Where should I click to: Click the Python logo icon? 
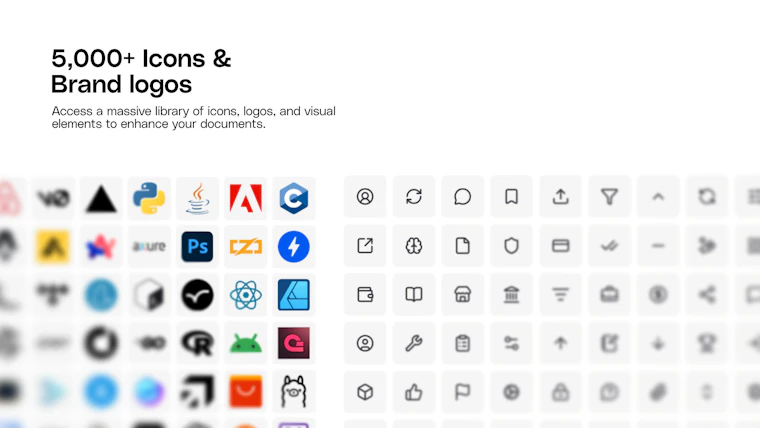tap(149, 198)
